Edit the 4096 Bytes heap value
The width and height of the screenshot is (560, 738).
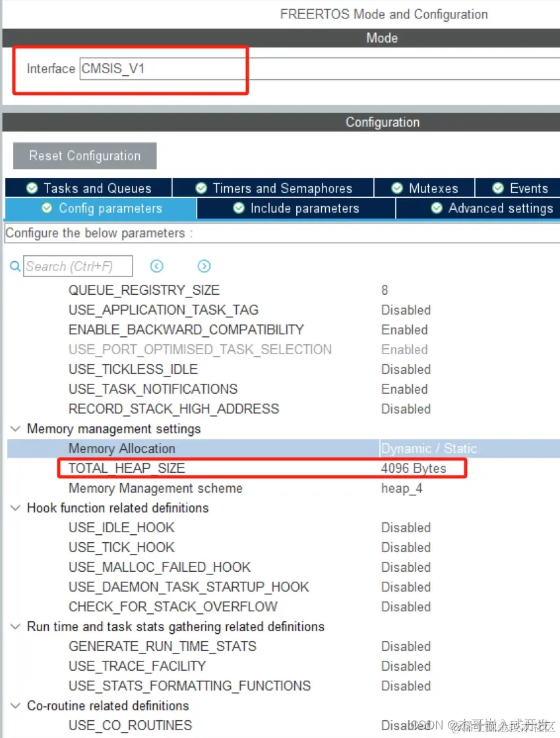413,468
